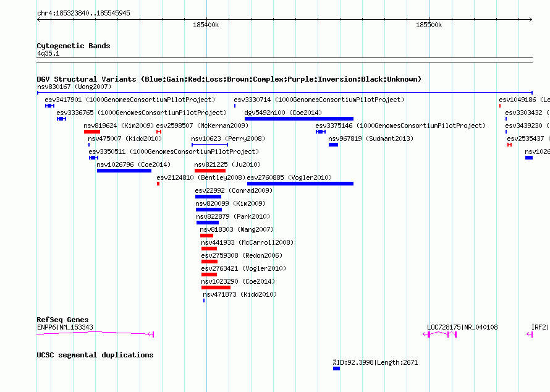The image size is (550, 392).
Task: Open variant esv2535437 label
Action: coord(528,138)
